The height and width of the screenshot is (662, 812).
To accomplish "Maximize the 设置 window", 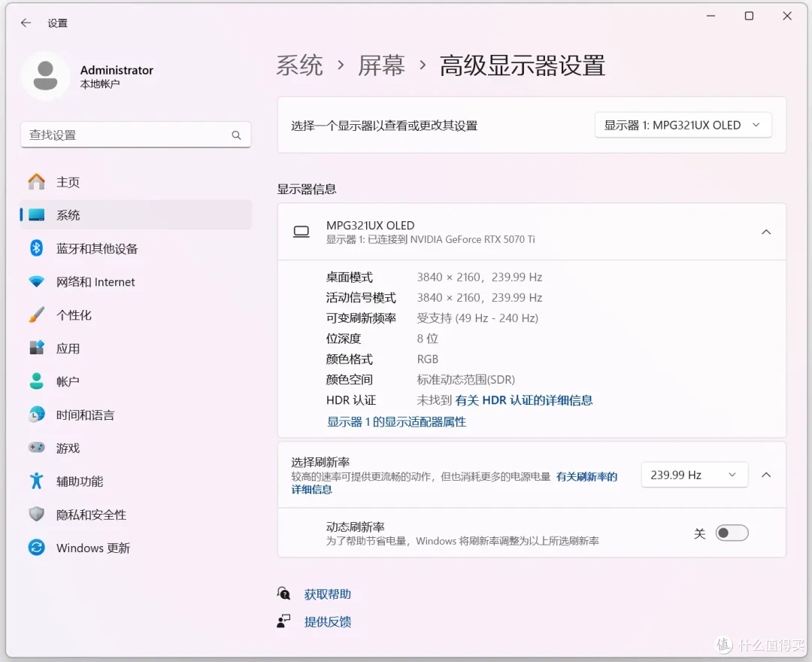I will coord(749,16).
